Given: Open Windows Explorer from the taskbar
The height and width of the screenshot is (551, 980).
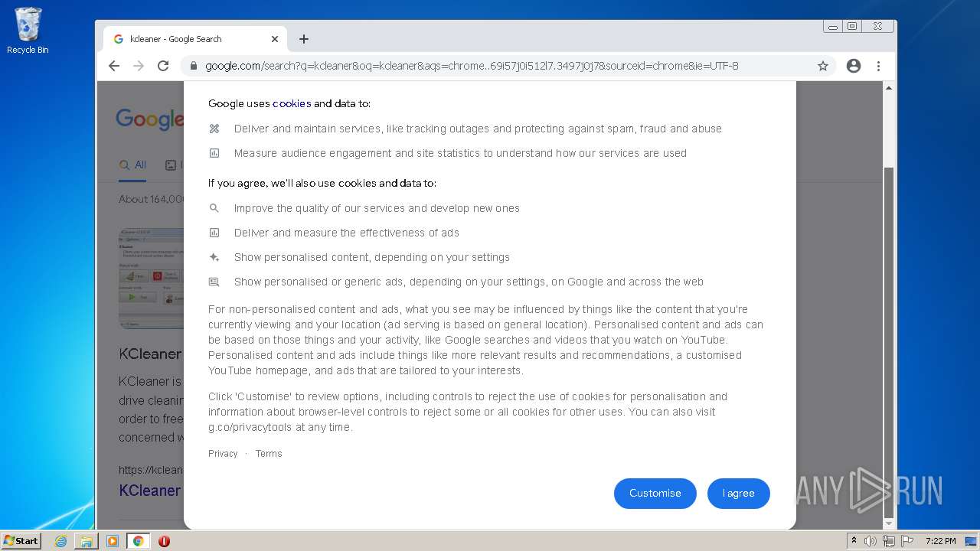Looking at the screenshot, I should (87, 541).
